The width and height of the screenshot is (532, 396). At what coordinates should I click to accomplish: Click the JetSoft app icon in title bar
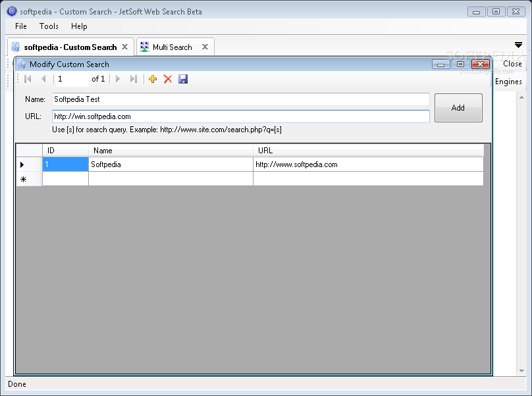(x=12, y=11)
